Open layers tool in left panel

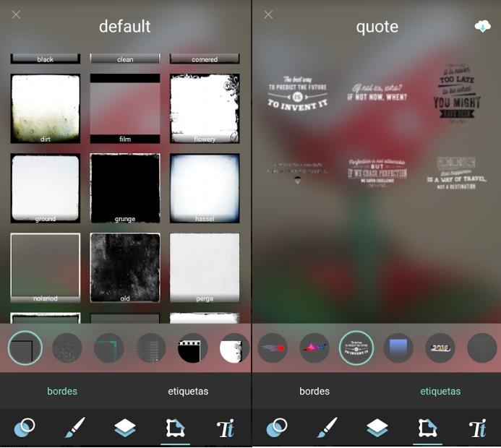[x=125, y=428]
